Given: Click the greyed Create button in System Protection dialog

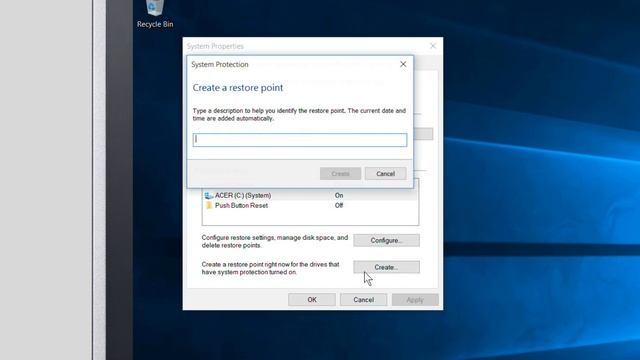Looking at the screenshot, I should pyautogui.click(x=340, y=173).
